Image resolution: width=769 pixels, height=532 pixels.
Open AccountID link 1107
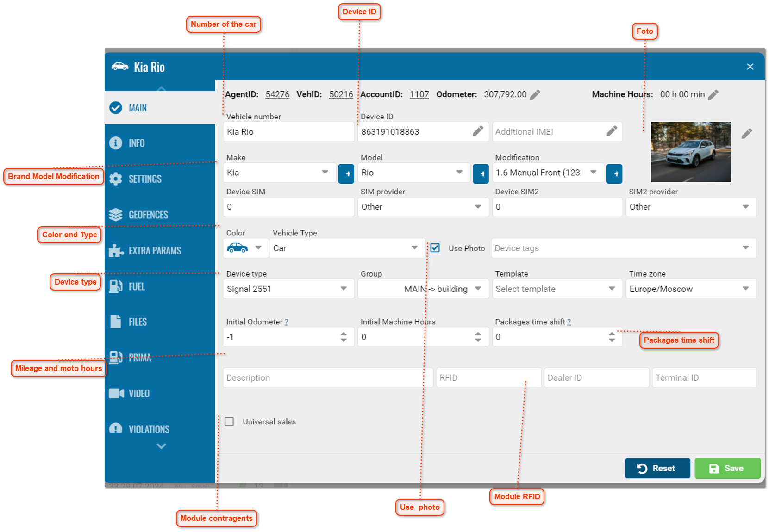pos(419,94)
